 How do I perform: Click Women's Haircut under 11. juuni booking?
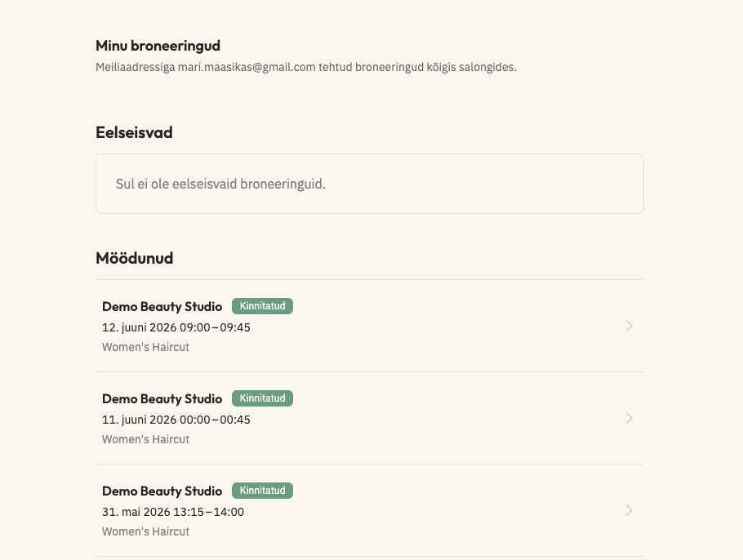coord(145,439)
